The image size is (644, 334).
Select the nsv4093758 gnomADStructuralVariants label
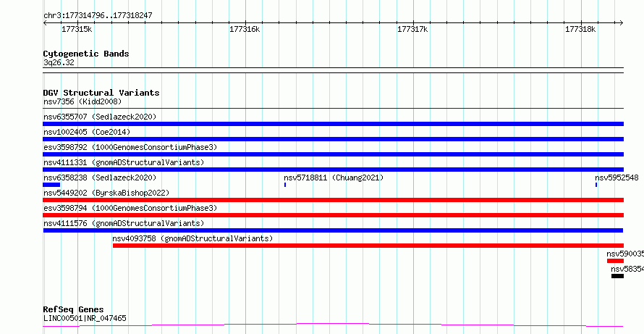[x=192, y=238]
